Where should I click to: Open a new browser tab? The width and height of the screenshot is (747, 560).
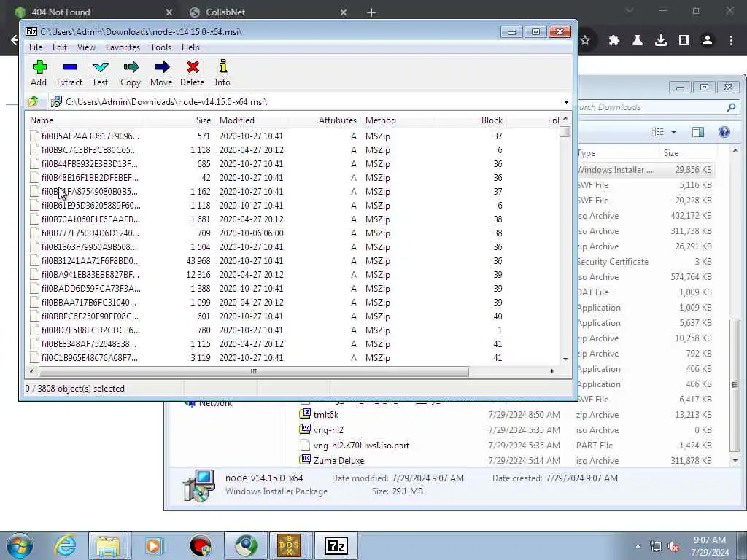[371, 12]
